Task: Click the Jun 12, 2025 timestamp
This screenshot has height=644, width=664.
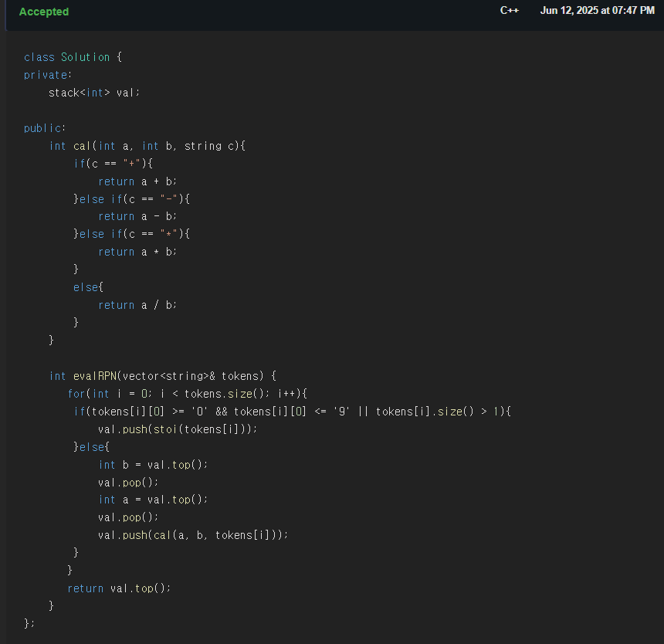Action: [598, 10]
